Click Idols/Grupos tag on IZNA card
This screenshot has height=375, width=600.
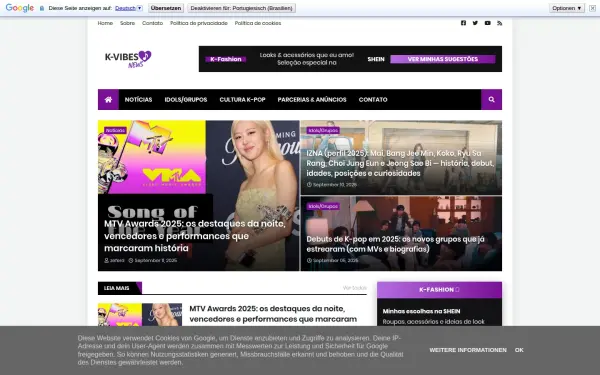[x=323, y=130]
